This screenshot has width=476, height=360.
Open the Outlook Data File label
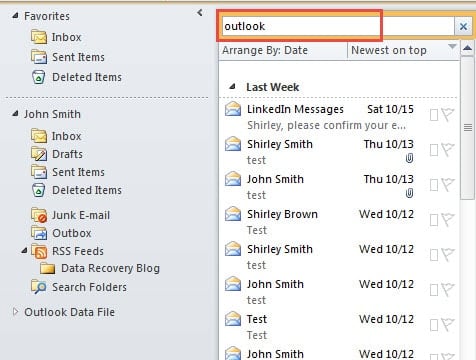click(x=69, y=312)
